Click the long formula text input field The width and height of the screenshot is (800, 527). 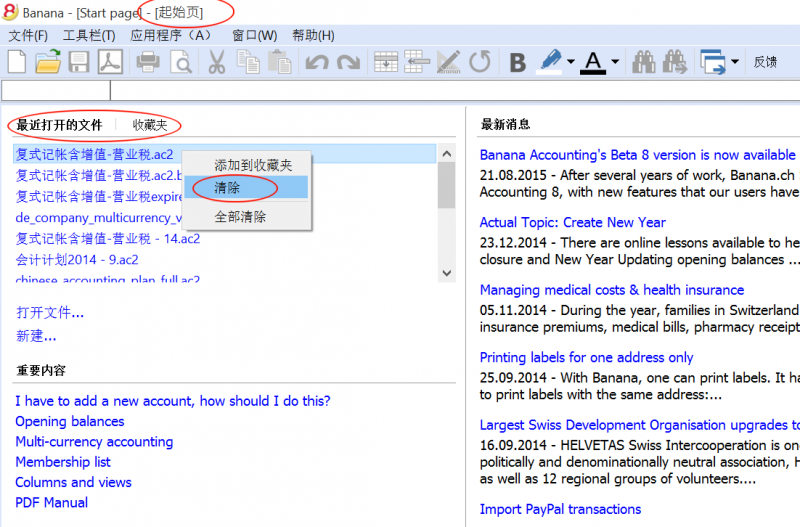[455, 91]
